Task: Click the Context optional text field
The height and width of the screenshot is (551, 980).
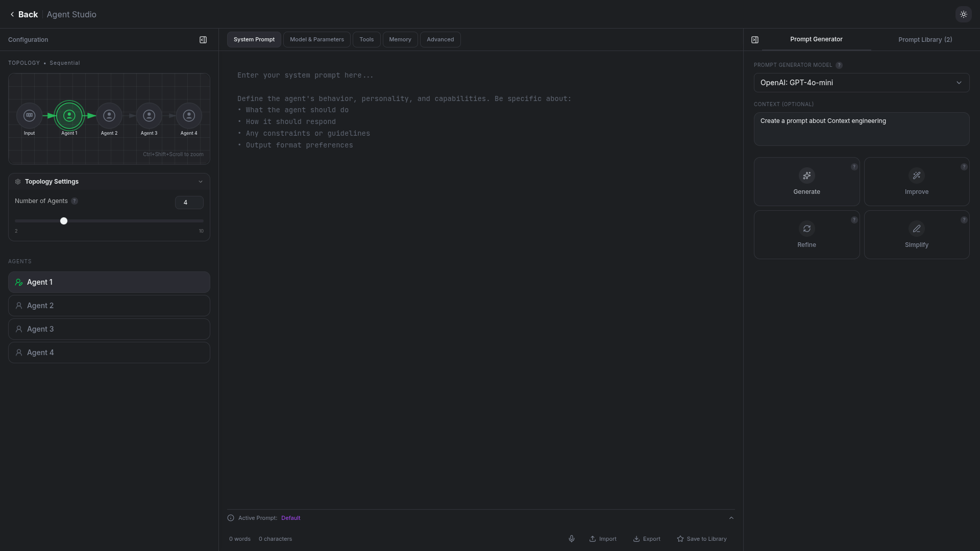Action: click(861, 129)
